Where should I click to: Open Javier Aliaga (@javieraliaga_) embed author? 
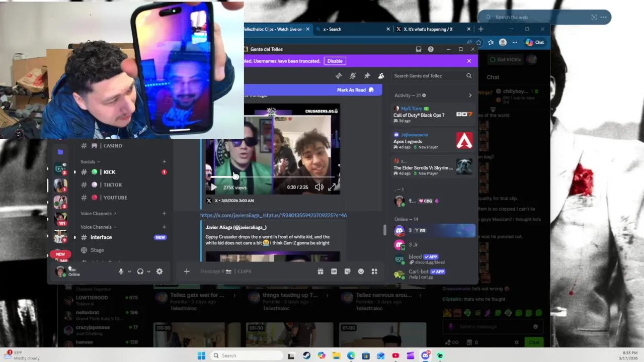[236, 227]
